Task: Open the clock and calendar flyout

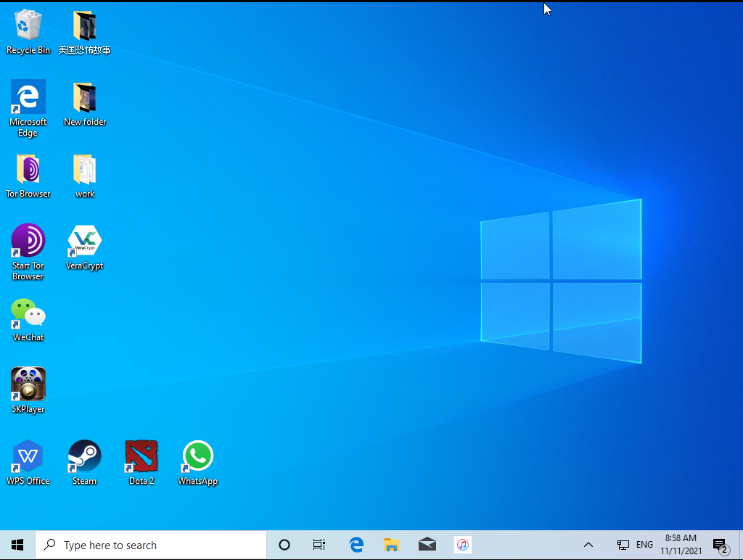Action: tap(681, 545)
